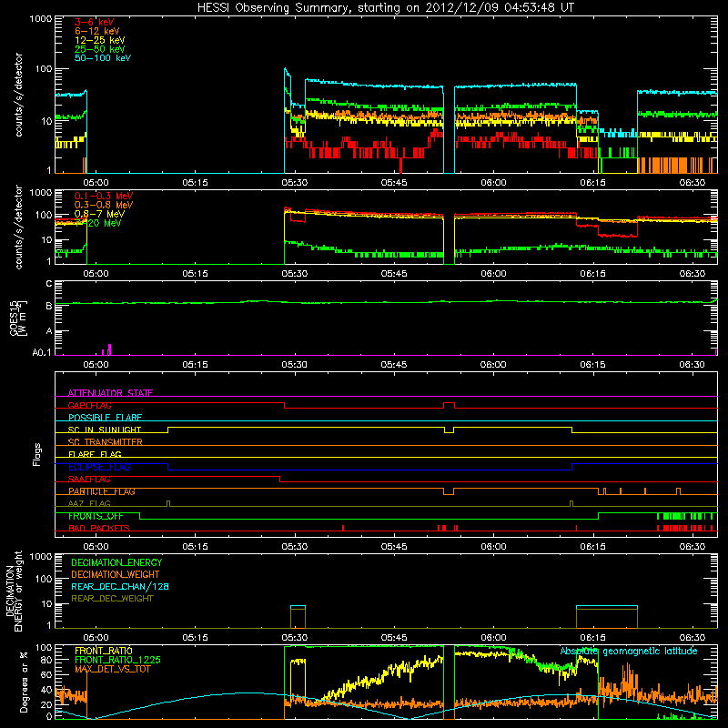Click the MAX_DET_VS_TOT legend entry

tap(112, 669)
